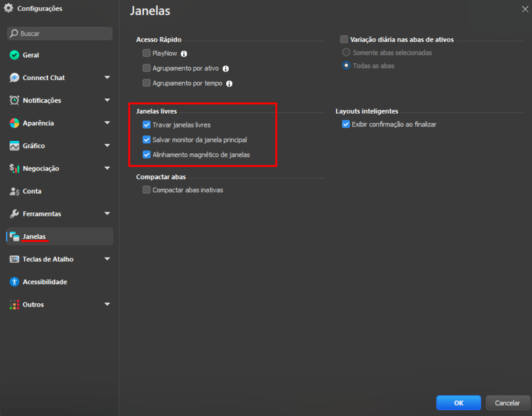
Task: Enable Variação diária nas abas de ativos
Action: click(x=344, y=39)
